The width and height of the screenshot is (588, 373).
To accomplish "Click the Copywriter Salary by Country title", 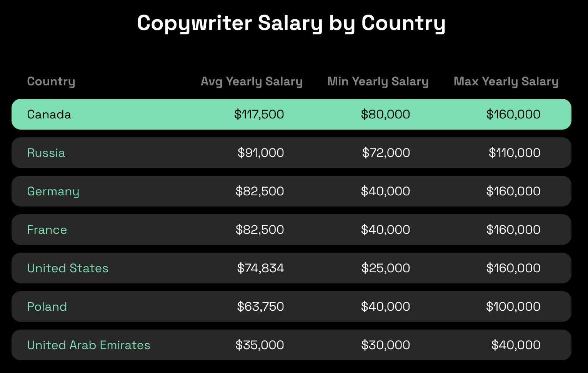I will [291, 23].
